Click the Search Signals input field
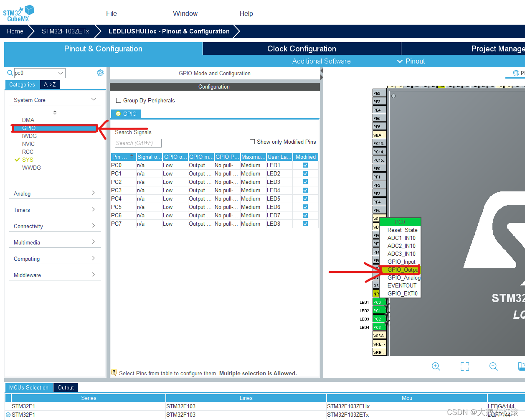 point(138,143)
